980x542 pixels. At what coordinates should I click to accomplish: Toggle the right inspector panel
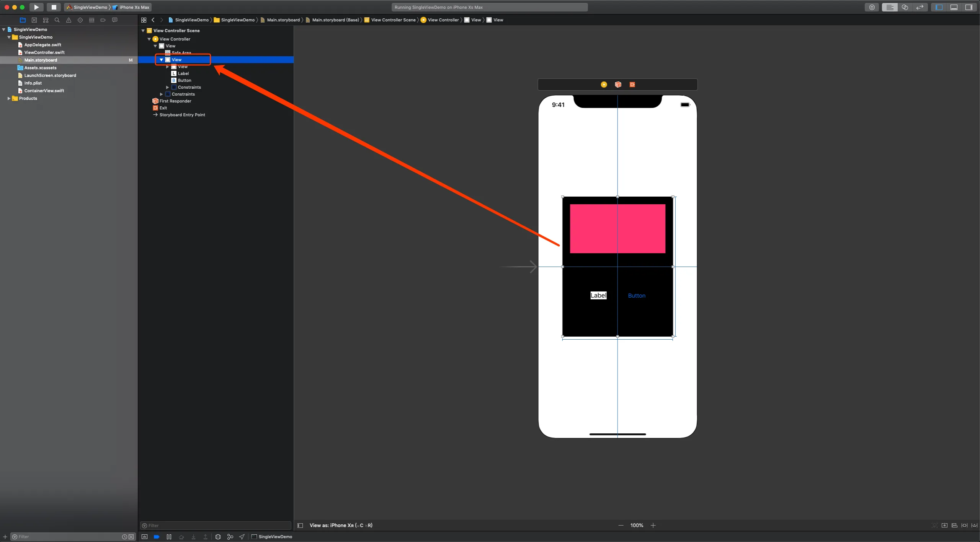(969, 7)
